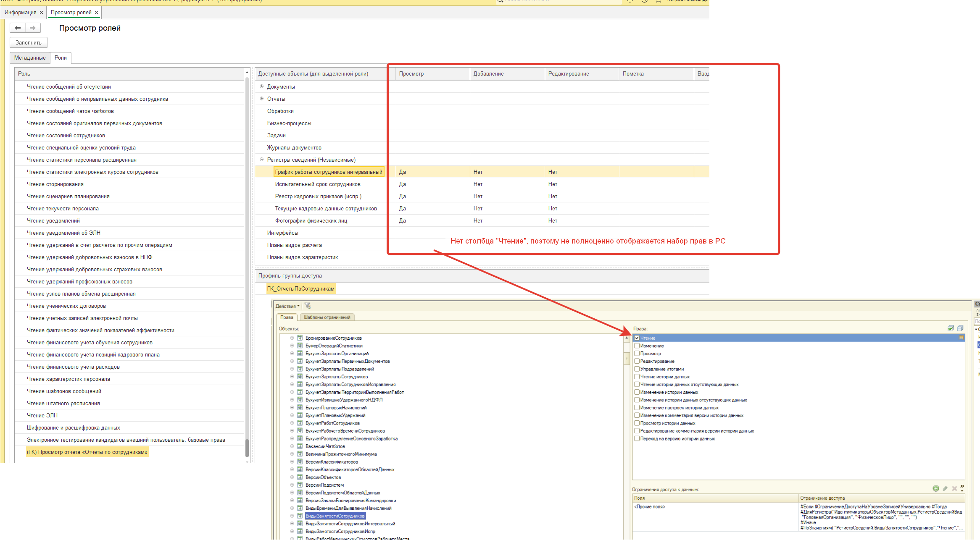Click the table icon of ВидыВремениДляВыявленияНачислений
The width and height of the screenshot is (980, 540).
[300, 508]
